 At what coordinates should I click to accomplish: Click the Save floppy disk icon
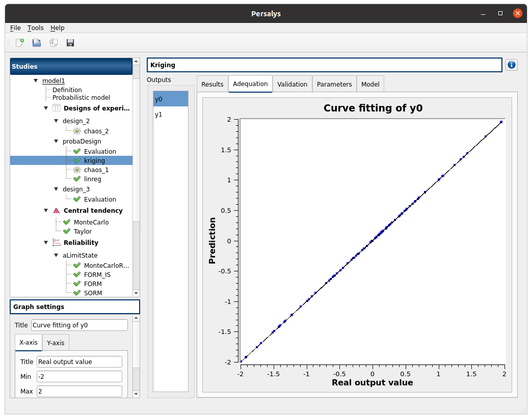coord(70,43)
